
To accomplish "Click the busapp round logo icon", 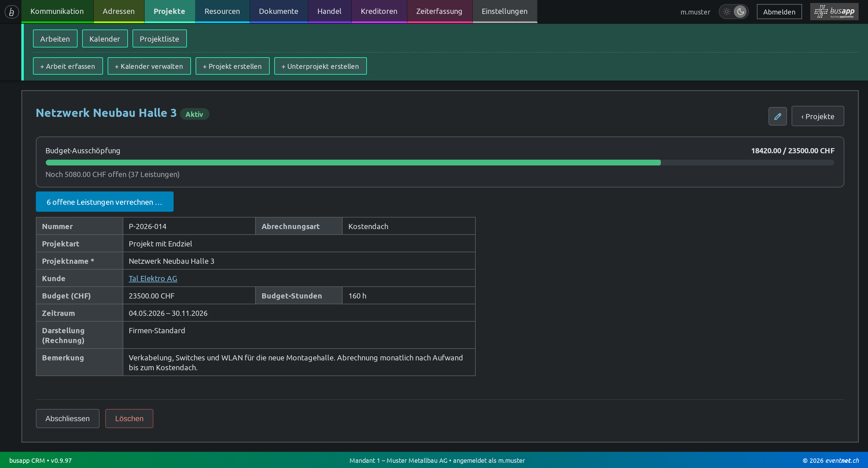I will [12, 12].
